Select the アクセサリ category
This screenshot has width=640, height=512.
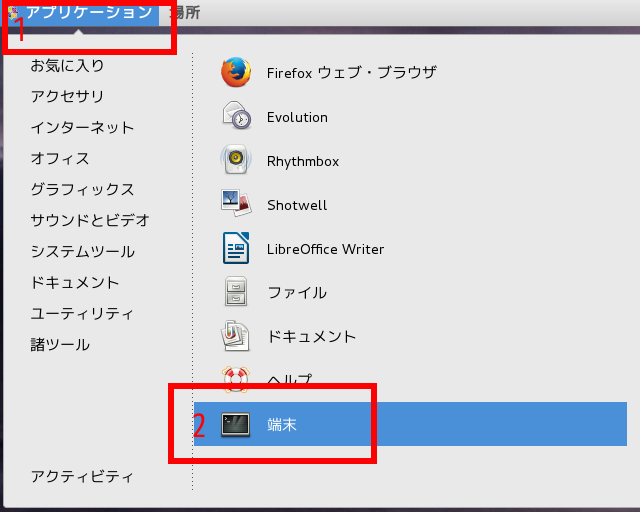[x=67, y=96]
